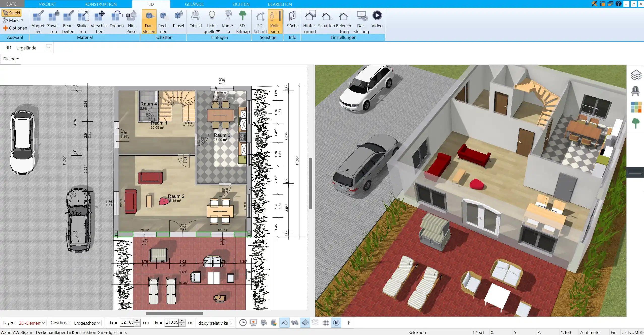644x335 pixels.
Task: Decrease dy value with down arrow
Action: pyautogui.click(x=182, y=324)
